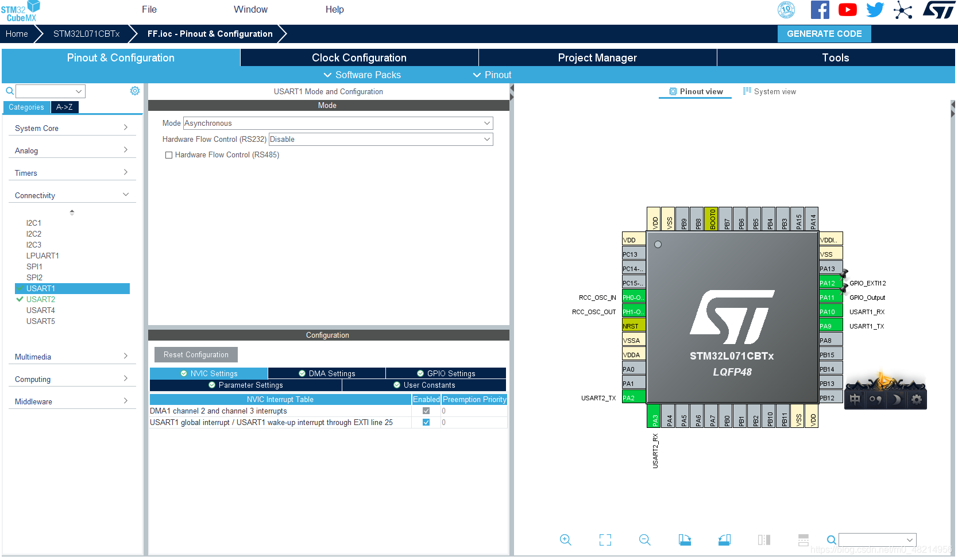Click the grid rows layout icon
Viewport: 958px width, 560px height.
click(804, 540)
